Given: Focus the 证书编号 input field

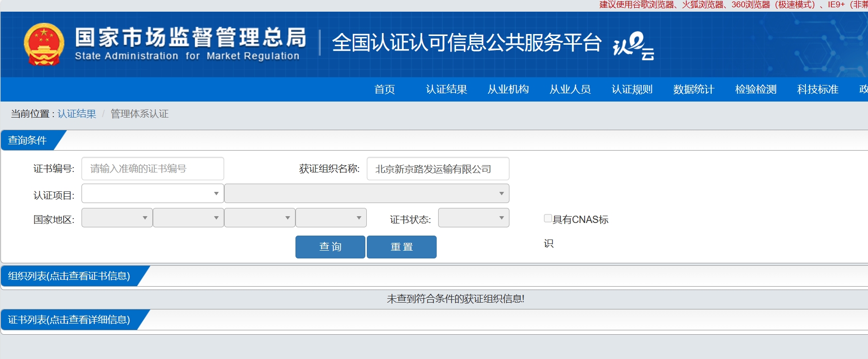Looking at the screenshot, I should click(153, 169).
